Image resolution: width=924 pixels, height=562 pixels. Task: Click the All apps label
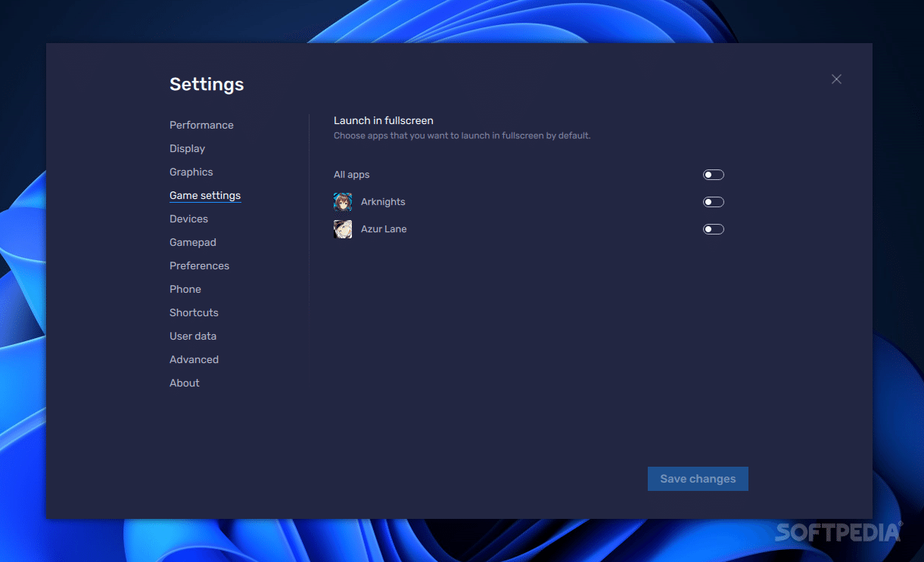click(352, 175)
